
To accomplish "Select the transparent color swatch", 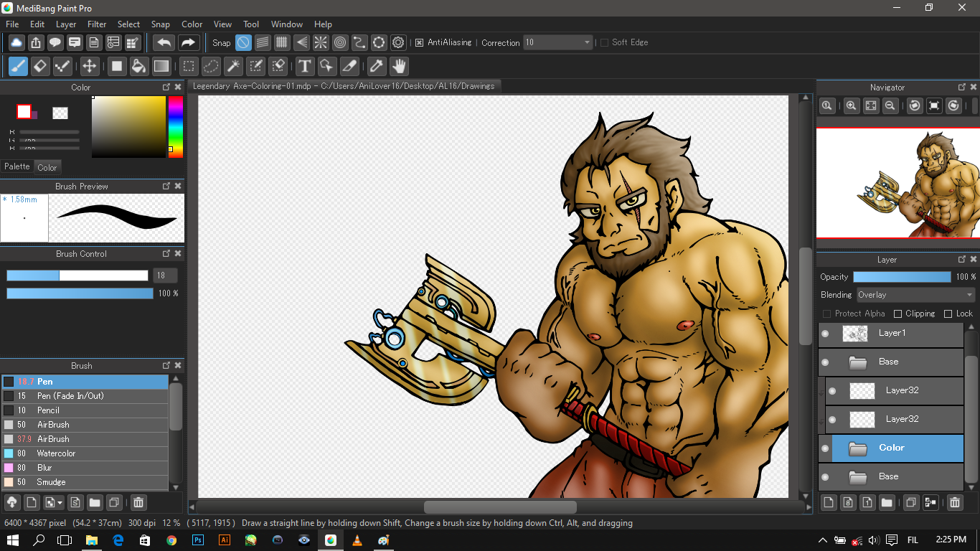I will (60, 113).
